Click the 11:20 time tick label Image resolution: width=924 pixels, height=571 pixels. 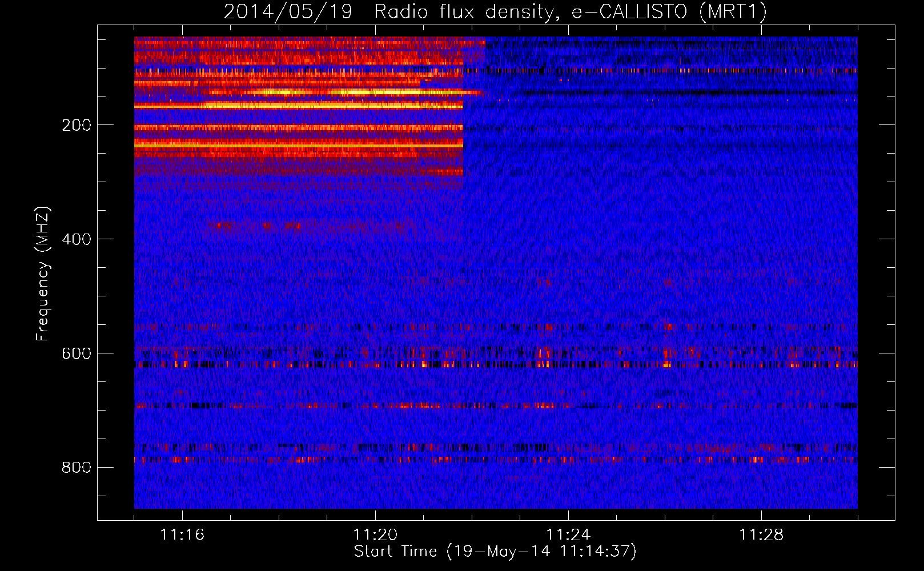click(375, 534)
